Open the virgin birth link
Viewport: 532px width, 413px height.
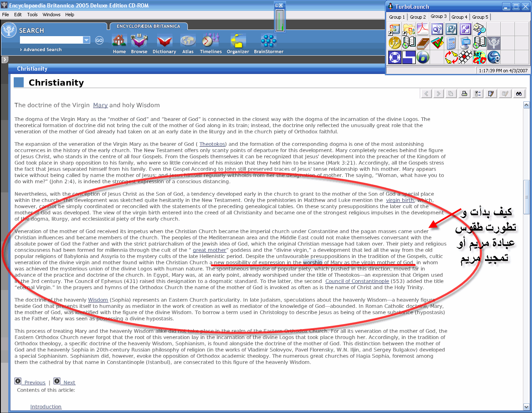coord(400,200)
